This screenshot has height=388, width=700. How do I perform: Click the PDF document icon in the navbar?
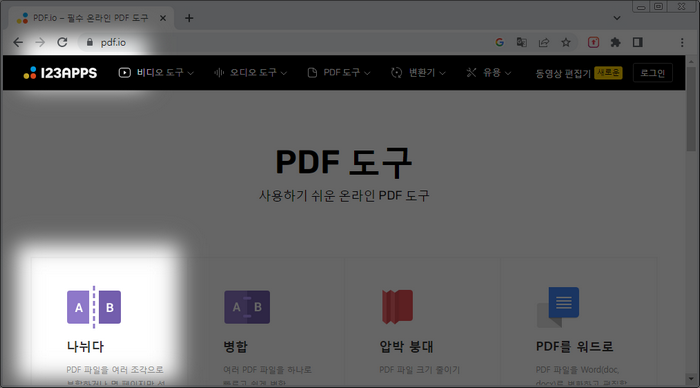[312, 73]
